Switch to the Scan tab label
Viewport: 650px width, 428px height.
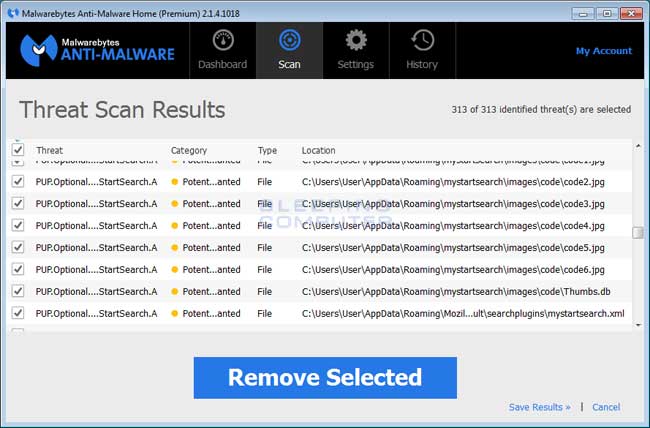pyautogui.click(x=289, y=65)
